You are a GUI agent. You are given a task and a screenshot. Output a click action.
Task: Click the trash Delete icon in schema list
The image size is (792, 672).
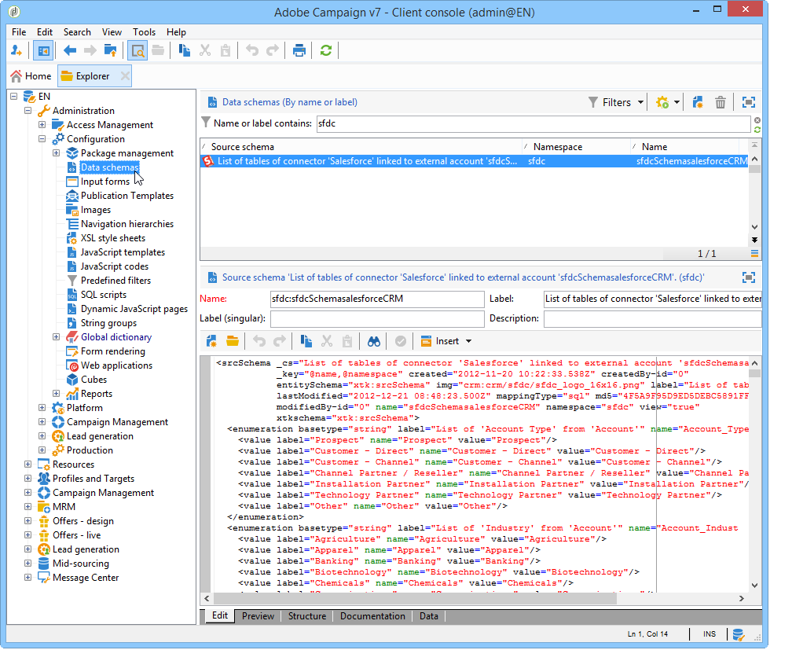pyautogui.click(x=720, y=102)
